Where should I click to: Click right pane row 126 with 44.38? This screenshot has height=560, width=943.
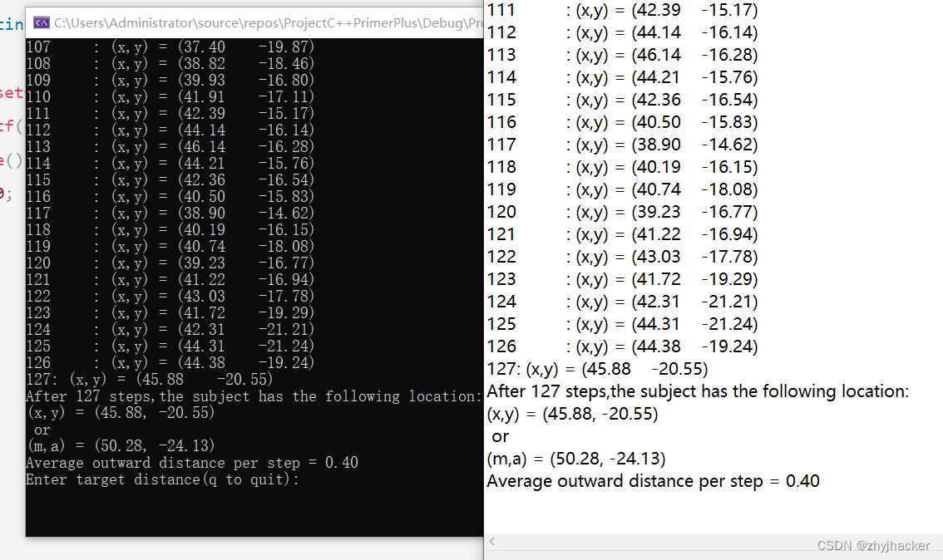tap(623, 346)
